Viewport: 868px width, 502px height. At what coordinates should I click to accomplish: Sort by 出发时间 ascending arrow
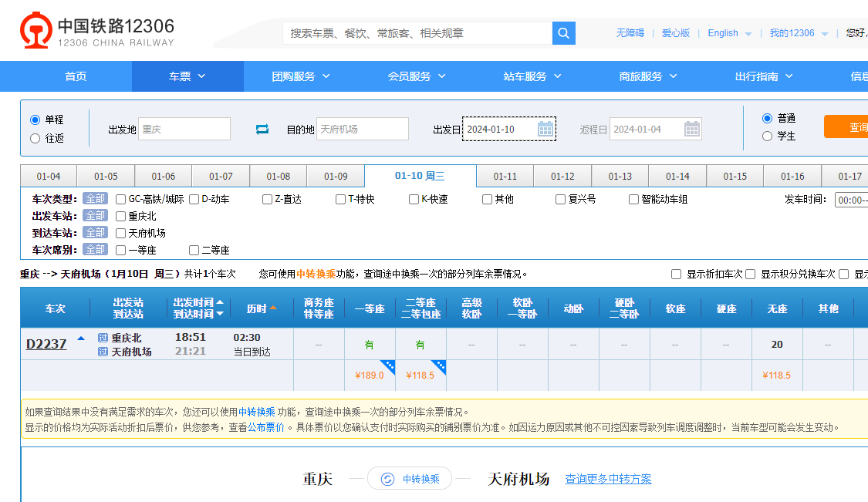(x=220, y=302)
